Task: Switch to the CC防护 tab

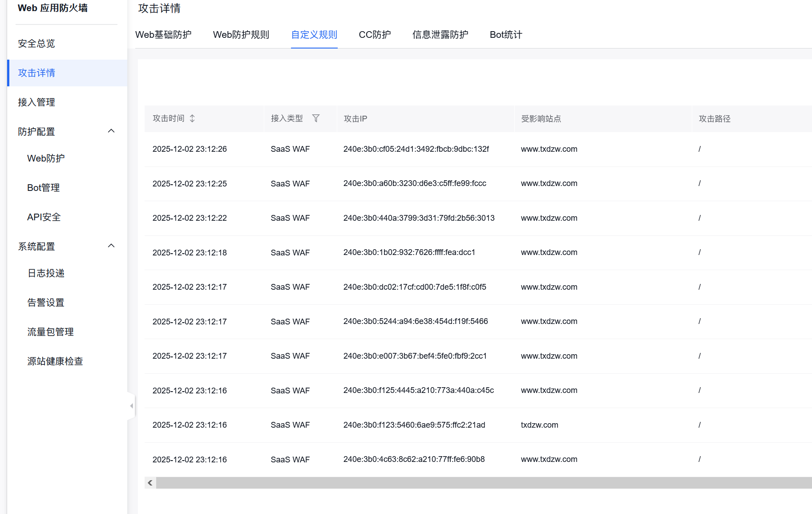Action: click(x=375, y=35)
